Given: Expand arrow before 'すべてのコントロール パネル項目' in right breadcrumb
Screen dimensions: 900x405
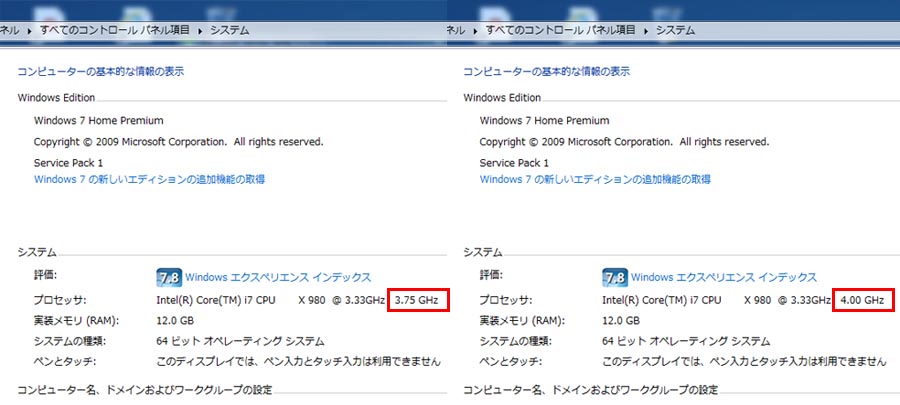Looking at the screenshot, I should point(477,31).
